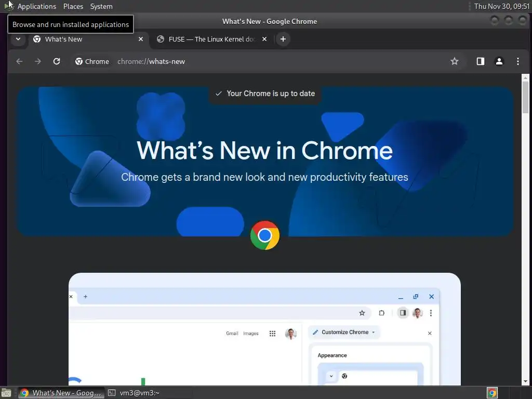This screenshot has height=399, width=532.
Task: Click the profile avatar beside the apps grid
Action: (x=291, y=334)
